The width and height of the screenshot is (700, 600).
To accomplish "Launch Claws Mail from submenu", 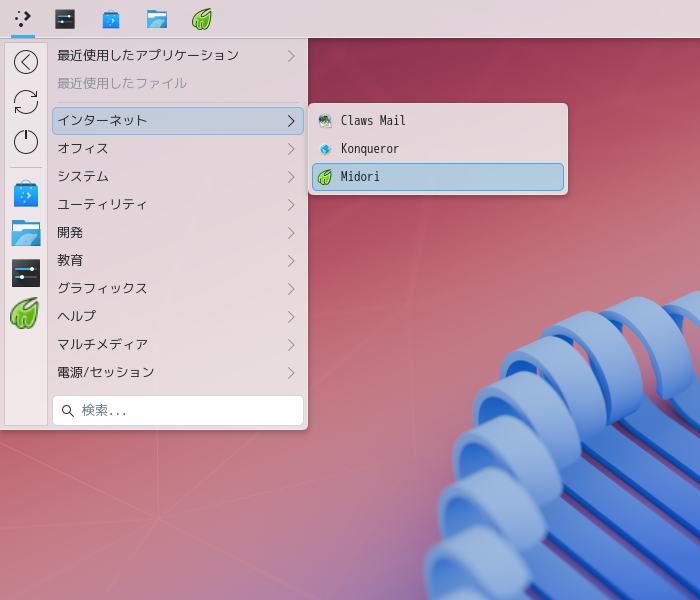I will (x=438, y=121).
